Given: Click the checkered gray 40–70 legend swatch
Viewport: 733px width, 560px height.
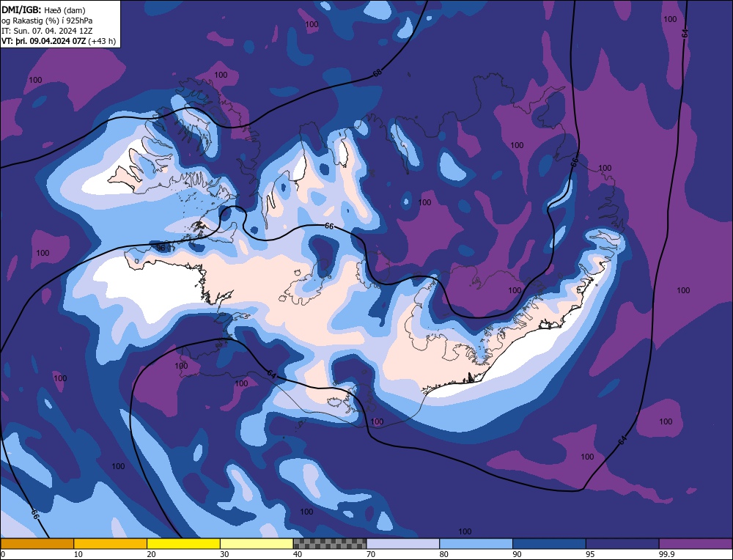Looking at the screenshot, I should (330, 544).
